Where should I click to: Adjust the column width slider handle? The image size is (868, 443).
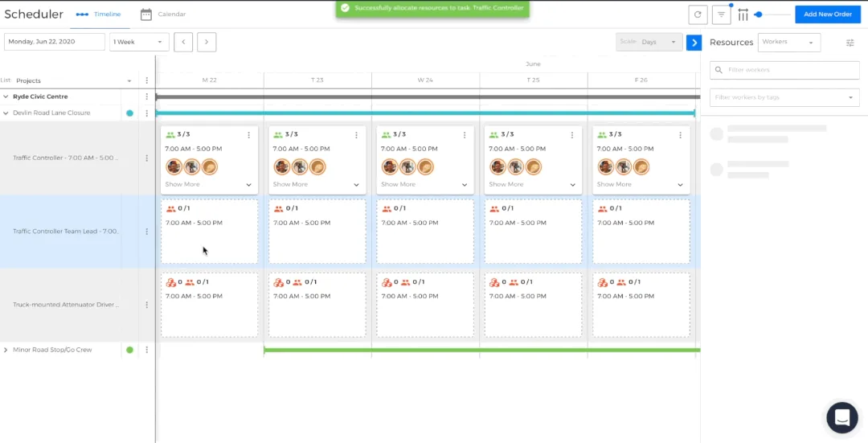(759, 14)
